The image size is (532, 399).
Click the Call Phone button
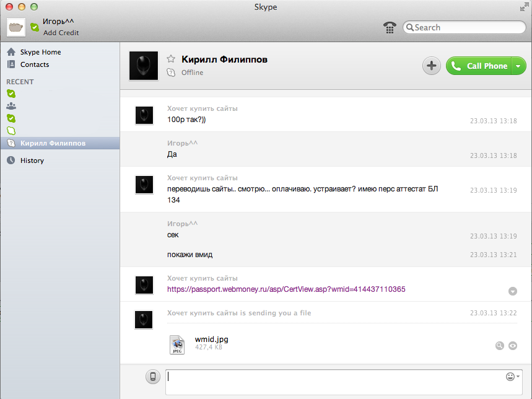(x=479, y=66)
